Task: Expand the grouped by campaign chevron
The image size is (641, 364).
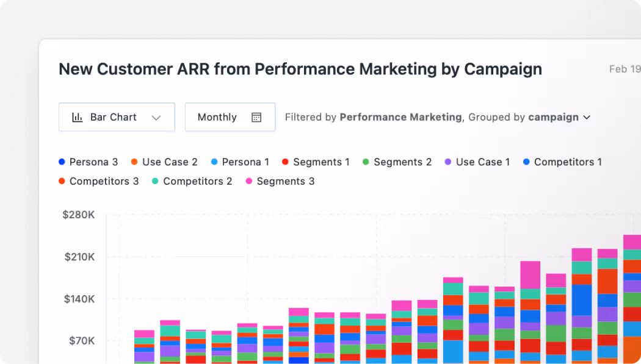Action: click(x=587, y=118)
